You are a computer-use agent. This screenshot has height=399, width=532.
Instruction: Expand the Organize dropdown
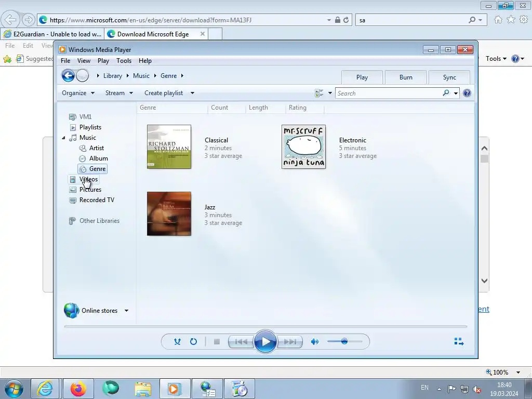[x=78, y=93]
